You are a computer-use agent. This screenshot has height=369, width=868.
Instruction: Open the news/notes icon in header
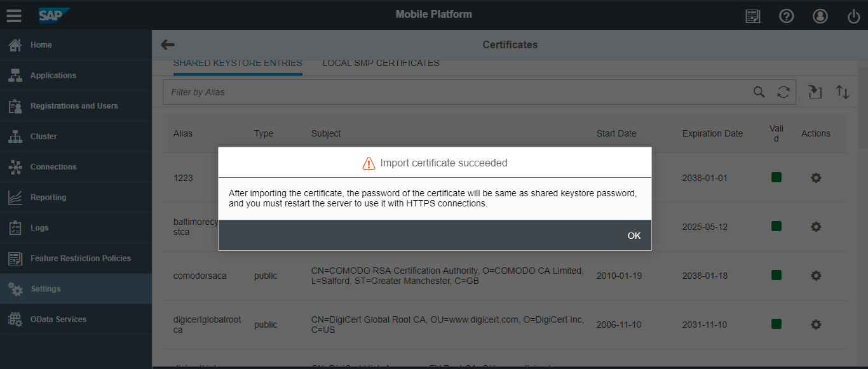(x=753, y=16)
